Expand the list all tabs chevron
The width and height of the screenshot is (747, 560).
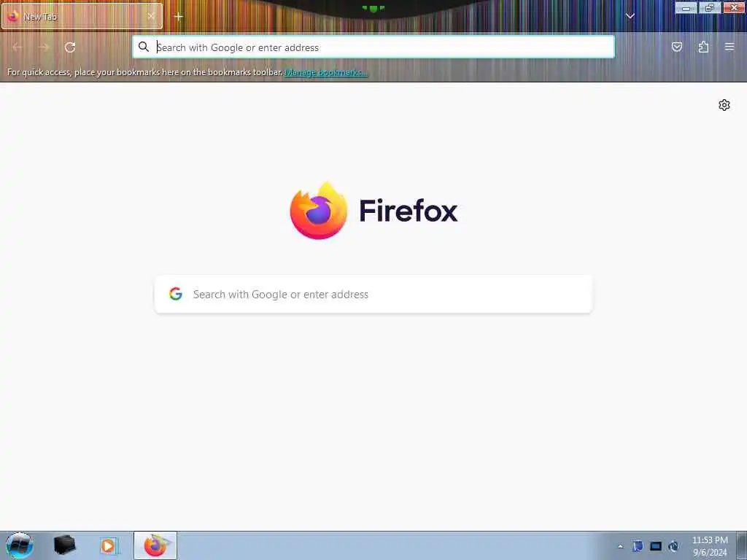tap(630, 16)
